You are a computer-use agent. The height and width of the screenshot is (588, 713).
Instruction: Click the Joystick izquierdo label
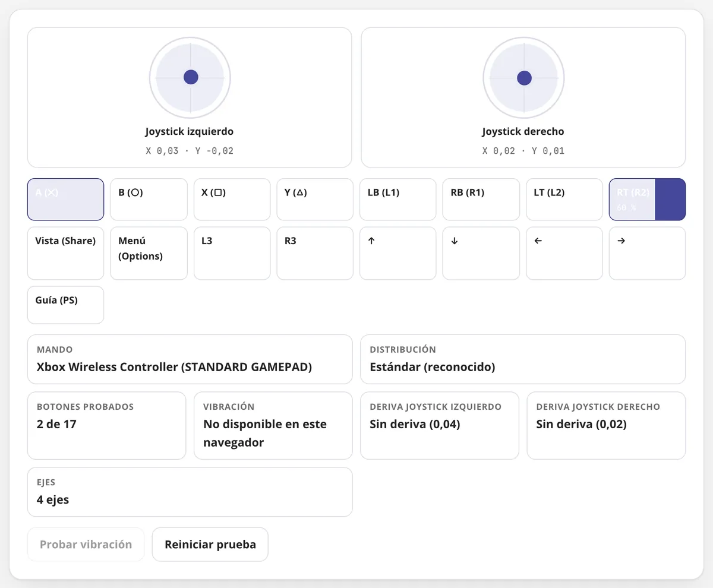pos(190,132)
